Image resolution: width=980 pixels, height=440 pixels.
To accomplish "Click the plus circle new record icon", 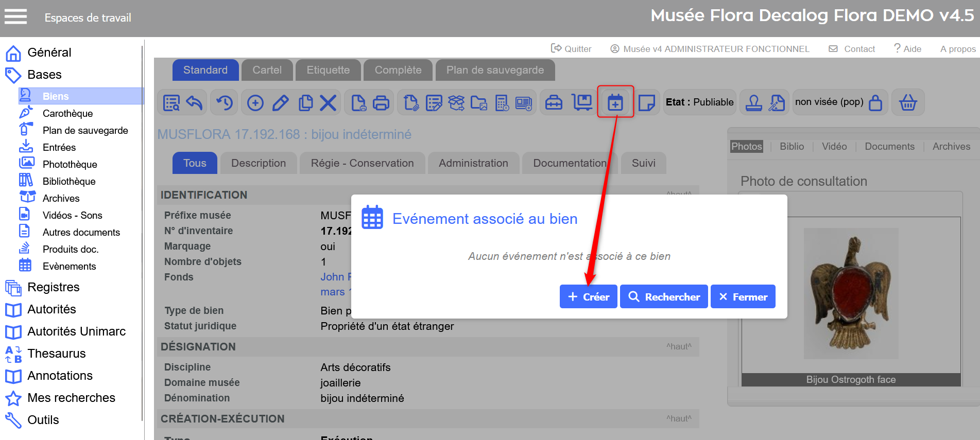I will pyautogui.click(x=255, y=103).
